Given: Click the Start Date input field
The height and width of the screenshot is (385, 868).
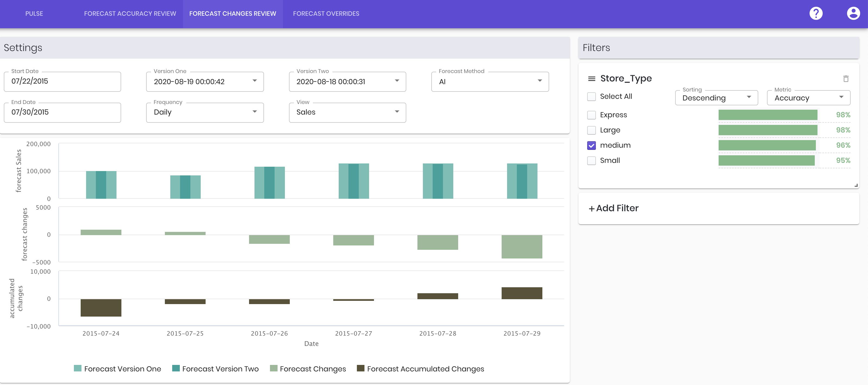Looking at the screenshot, I should tap(62, 81).
